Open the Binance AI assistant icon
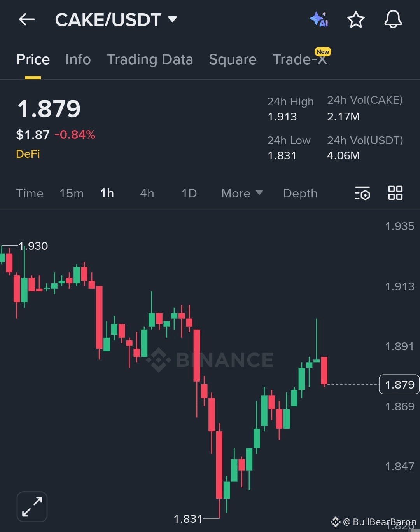This screenshot has width=420, height=532. (319, 19)
